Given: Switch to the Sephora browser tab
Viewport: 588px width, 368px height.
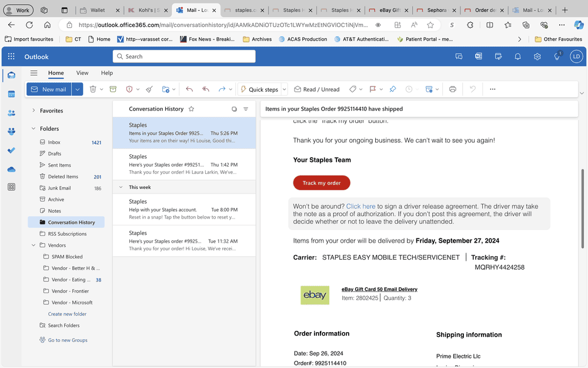Looking at the screenshot, I should 436,10.
